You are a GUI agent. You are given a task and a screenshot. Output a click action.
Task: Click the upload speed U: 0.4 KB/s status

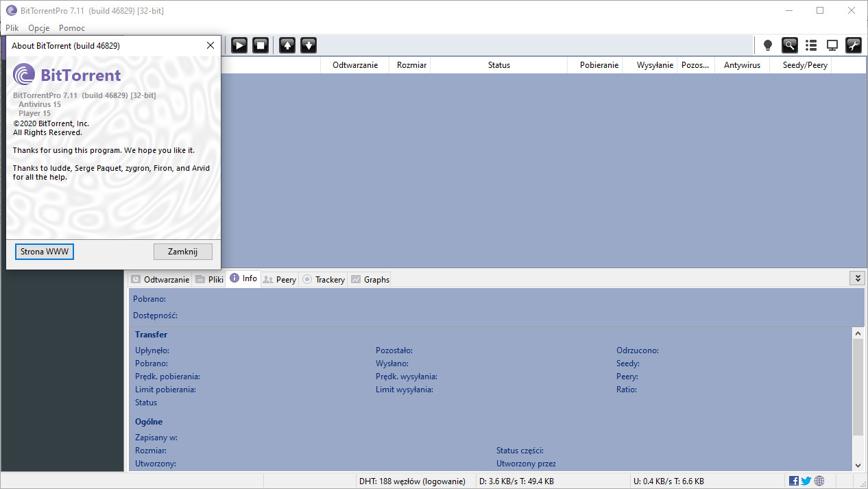tap(668, 481)
